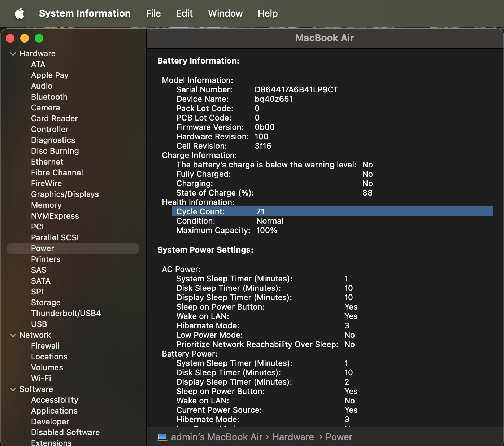Open the Window menu
This screenshot has width=504, height=446.
pyautogui.click(x=225, y=14)
